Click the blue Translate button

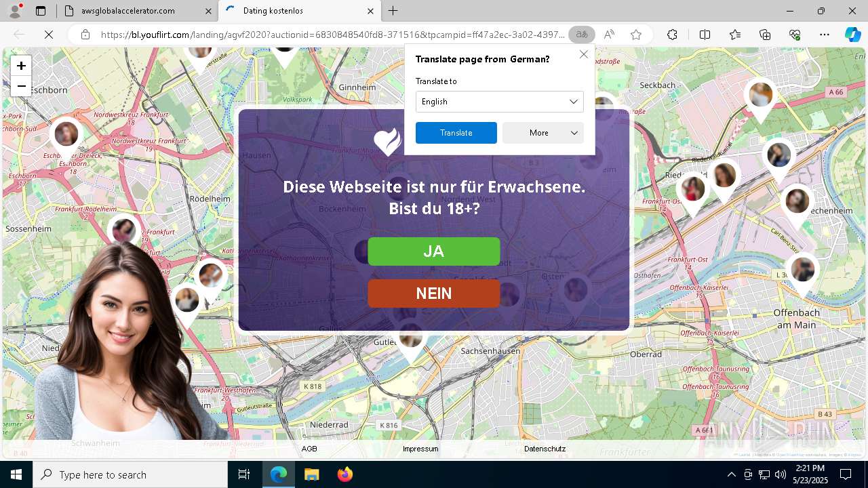456,133
